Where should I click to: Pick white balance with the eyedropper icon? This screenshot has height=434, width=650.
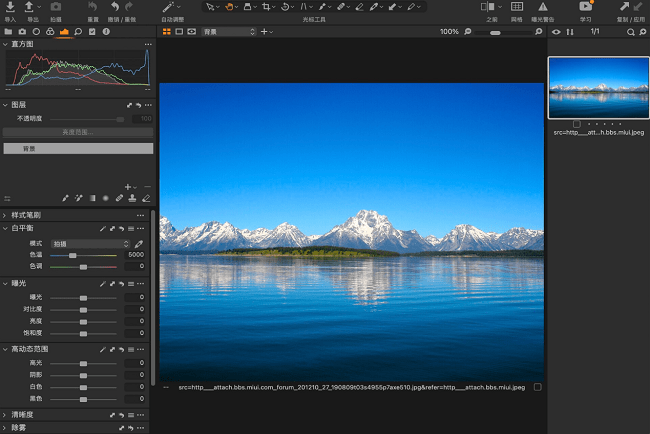tap(139, 243)
